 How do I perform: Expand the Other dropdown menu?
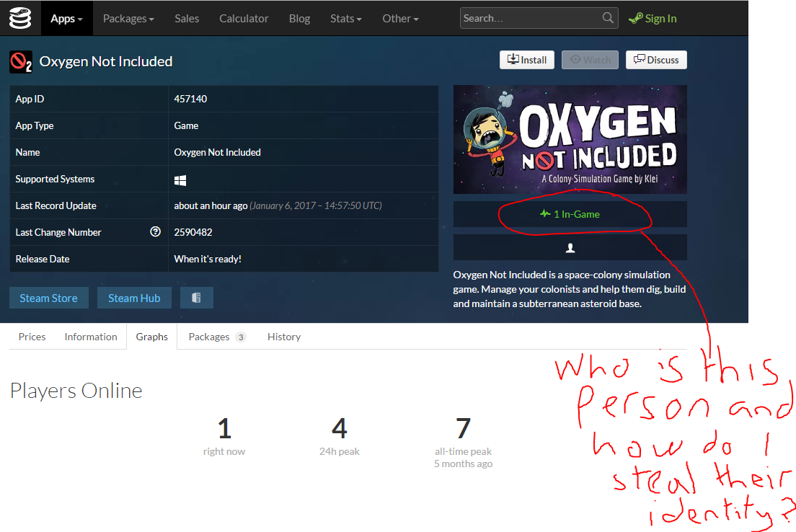coord(400,19)
